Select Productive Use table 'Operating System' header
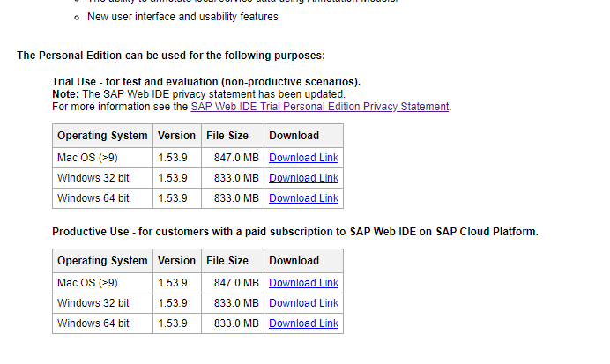Viewport: 610px width, 364px height. 102,261
